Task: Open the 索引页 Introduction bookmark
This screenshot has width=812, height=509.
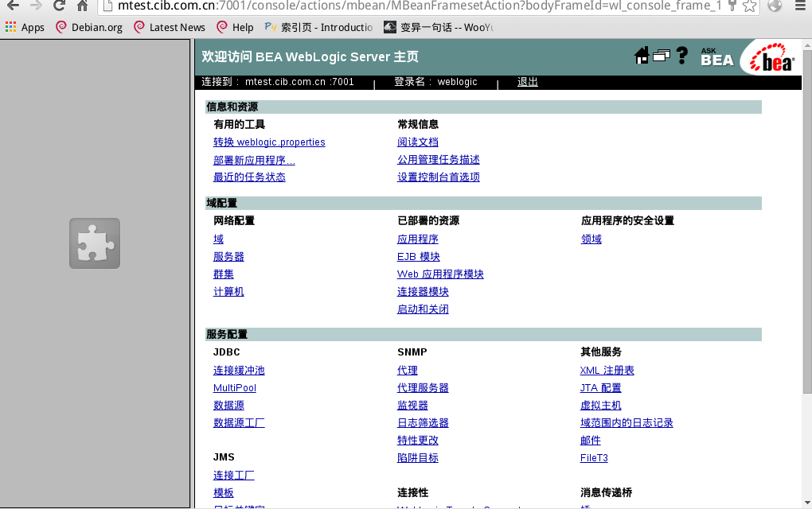Action: click(x=318, y=27)
